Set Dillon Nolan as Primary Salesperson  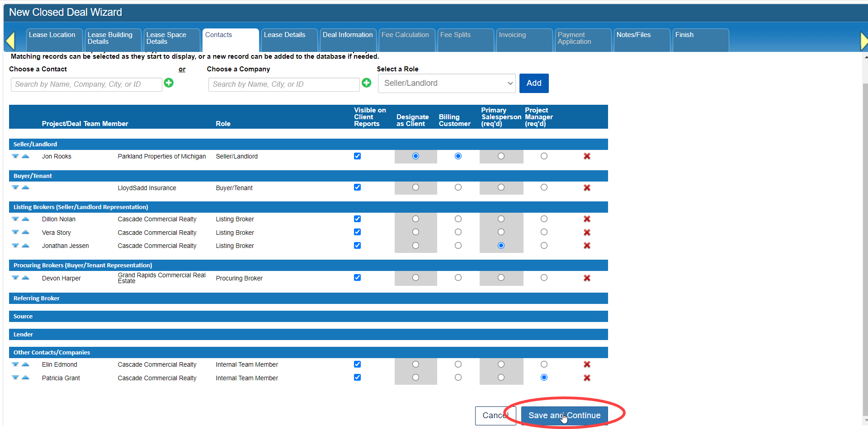501,219
